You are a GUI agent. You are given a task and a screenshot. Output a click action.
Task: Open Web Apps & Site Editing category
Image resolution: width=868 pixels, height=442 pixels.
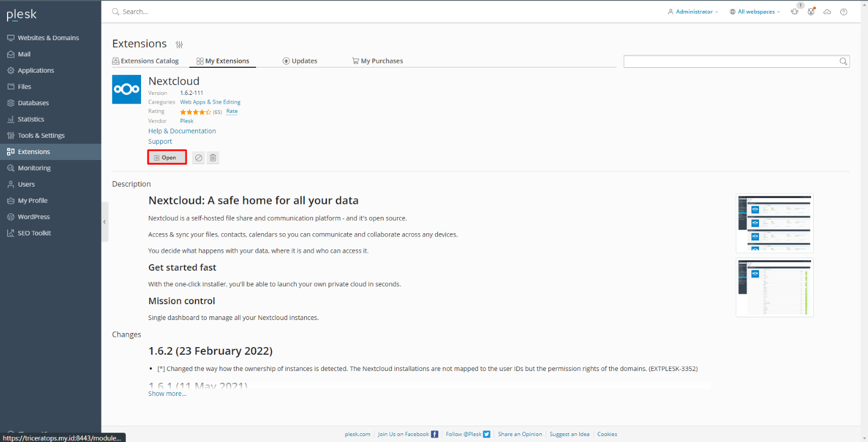click(x=210, y=102)
